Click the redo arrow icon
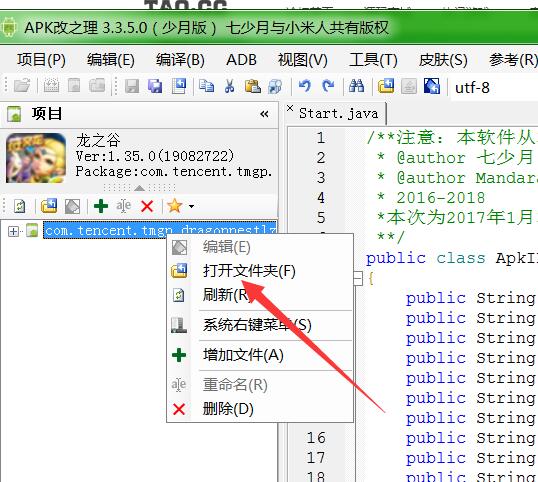 328,86
